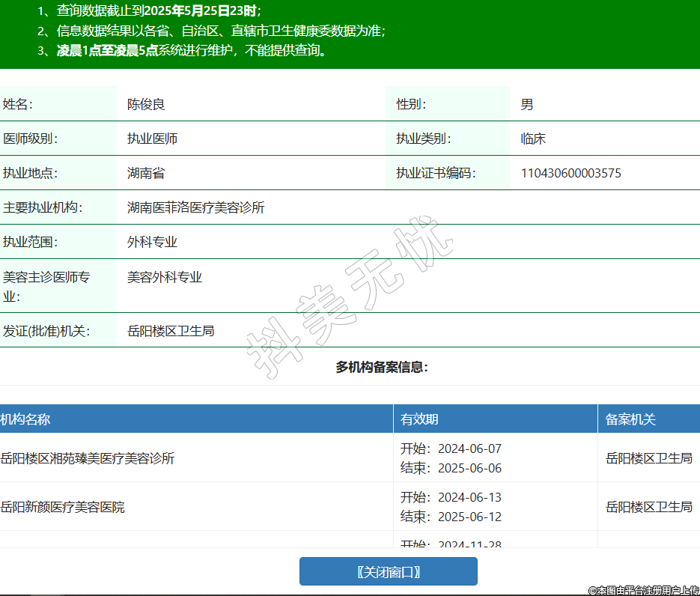Click the end date 2025-06-06
Viewport: 700px width, 596px height.
click(469, 468)
